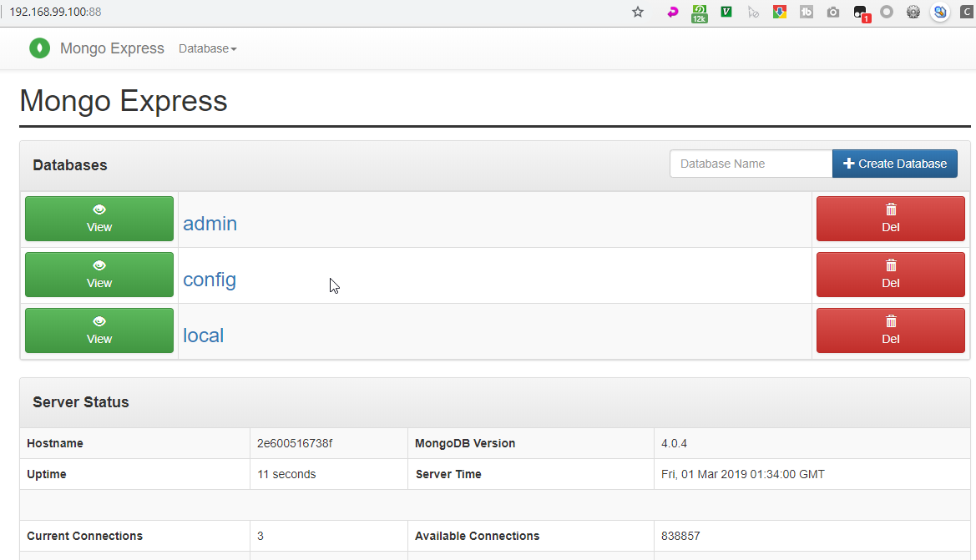Click the Current Connections label
This screenshot has width=976, height=560.
point(84,536)
